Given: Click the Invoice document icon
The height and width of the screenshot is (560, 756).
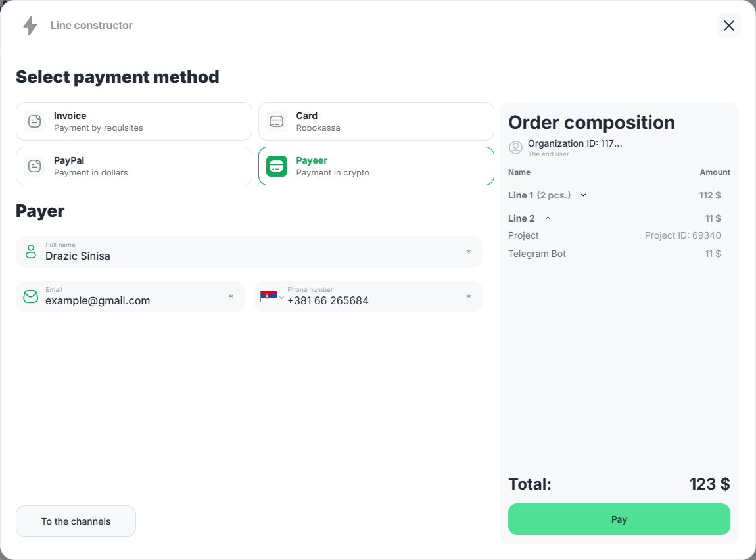Looking at the screenshot, I should [34, 122].
